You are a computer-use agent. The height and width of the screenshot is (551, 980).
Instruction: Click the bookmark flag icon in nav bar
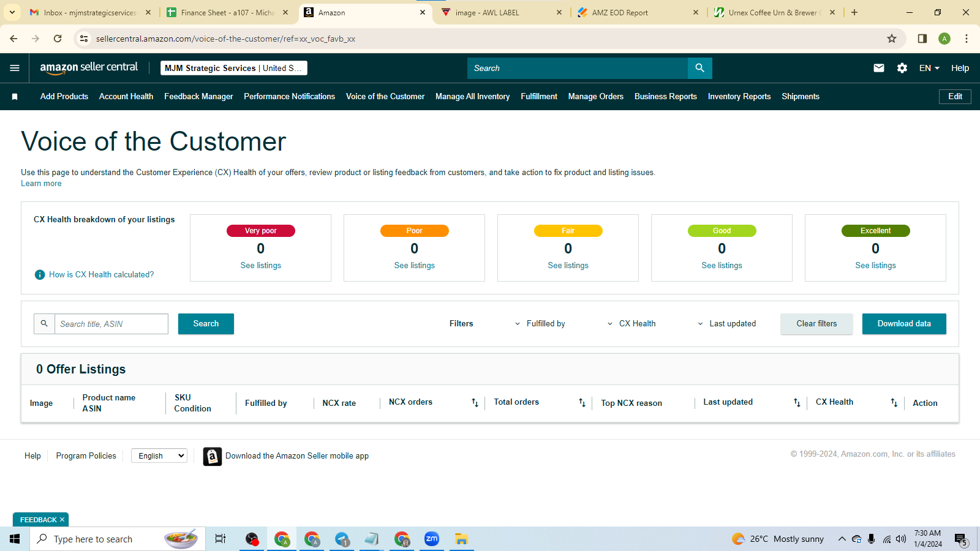[15, 97]
